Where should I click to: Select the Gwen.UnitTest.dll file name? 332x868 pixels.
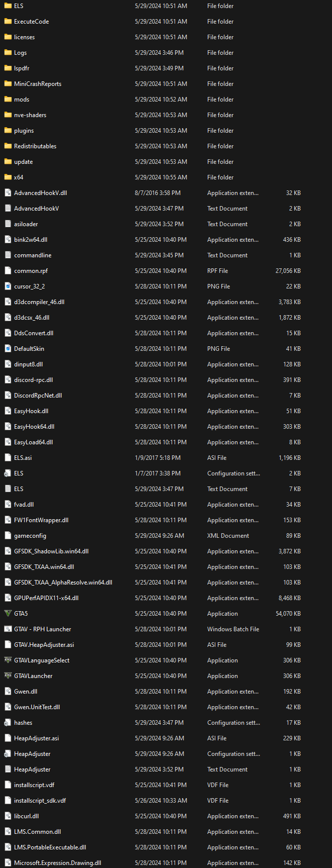click(37, 707)
